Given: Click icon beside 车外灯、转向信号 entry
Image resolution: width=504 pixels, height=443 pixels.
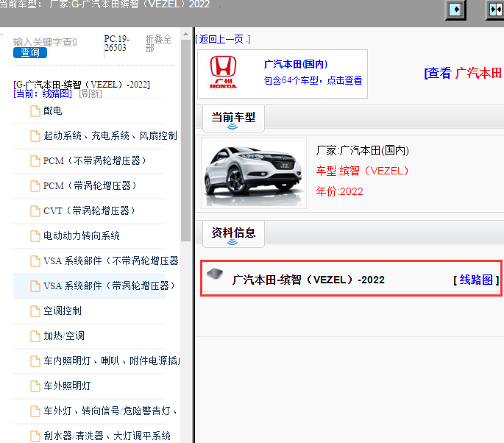Looking at the screenshot, I should (x=35, y=411).
